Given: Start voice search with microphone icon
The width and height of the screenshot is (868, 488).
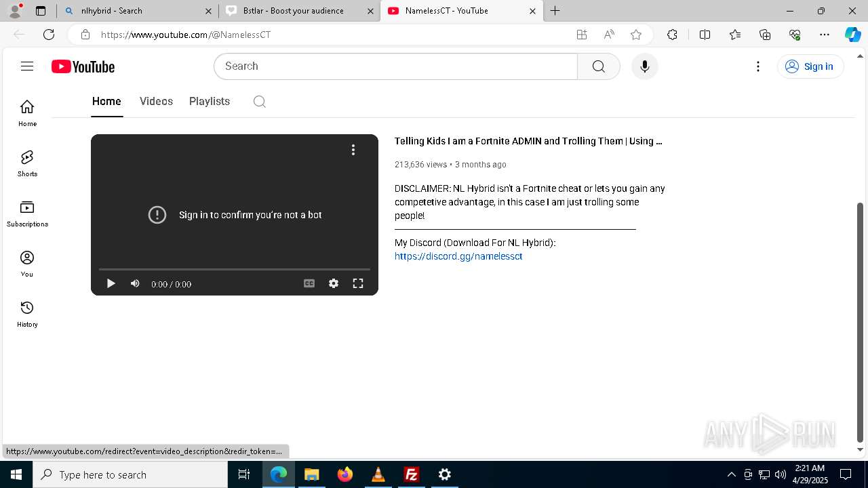Looking at the screenshot, I should tap(644, 66).
